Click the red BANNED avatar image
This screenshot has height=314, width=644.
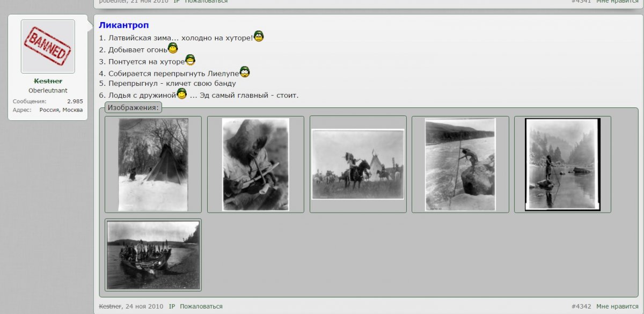coord(48,46)
